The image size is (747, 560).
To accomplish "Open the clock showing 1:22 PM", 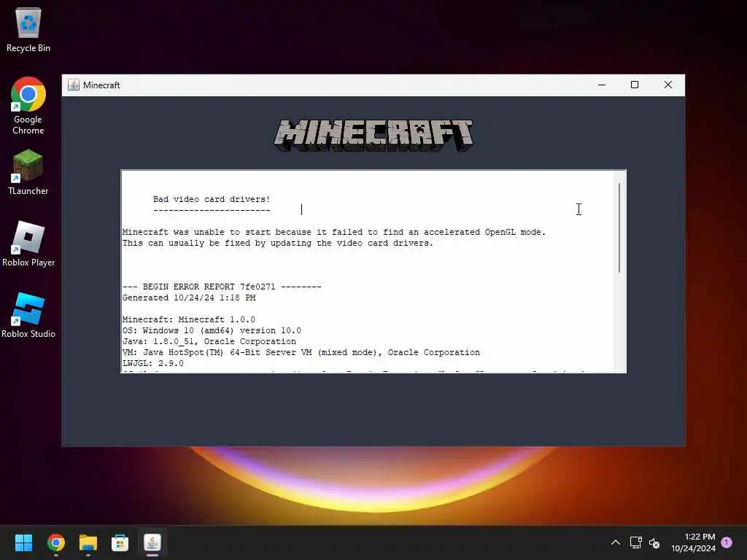I will 693,542.
